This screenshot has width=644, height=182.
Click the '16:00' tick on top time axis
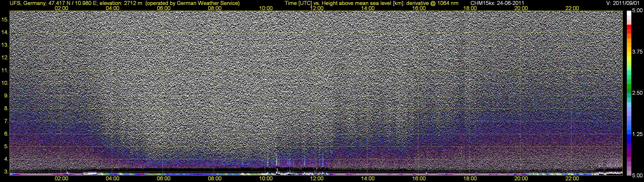(419, 8)
